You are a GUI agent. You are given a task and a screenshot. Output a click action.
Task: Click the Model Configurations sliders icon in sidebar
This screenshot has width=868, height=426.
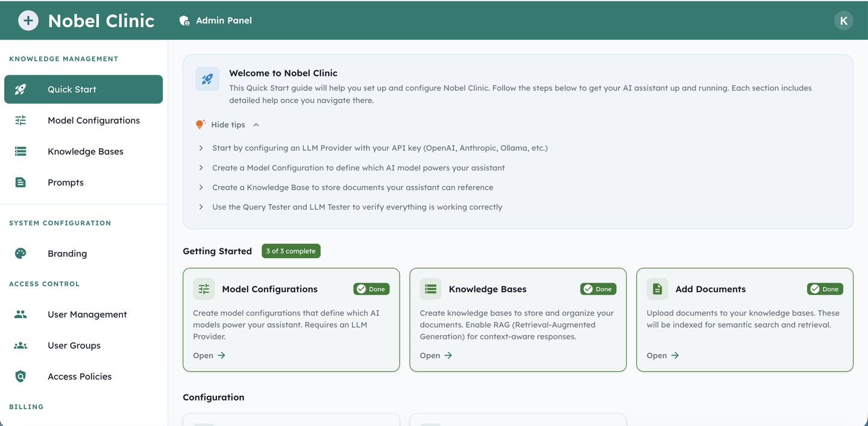20,121
